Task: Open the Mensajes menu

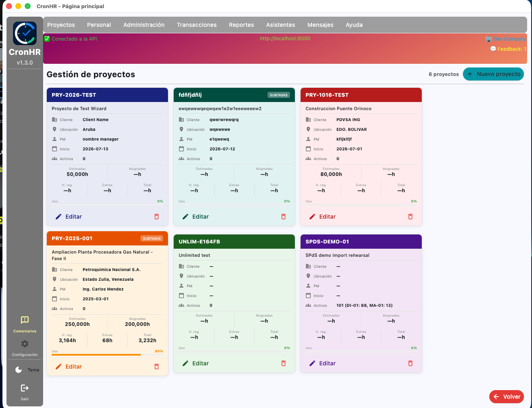Action: click(321, 25)
